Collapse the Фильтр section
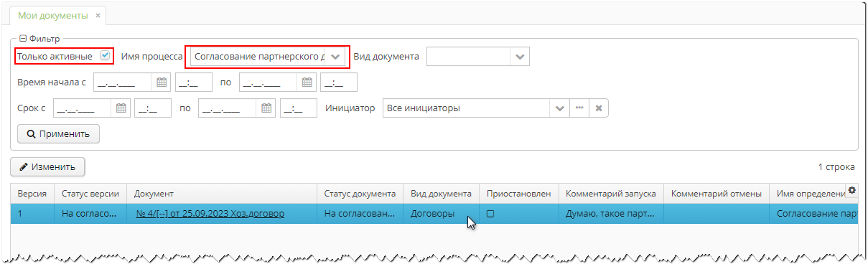 click(23, 39)
